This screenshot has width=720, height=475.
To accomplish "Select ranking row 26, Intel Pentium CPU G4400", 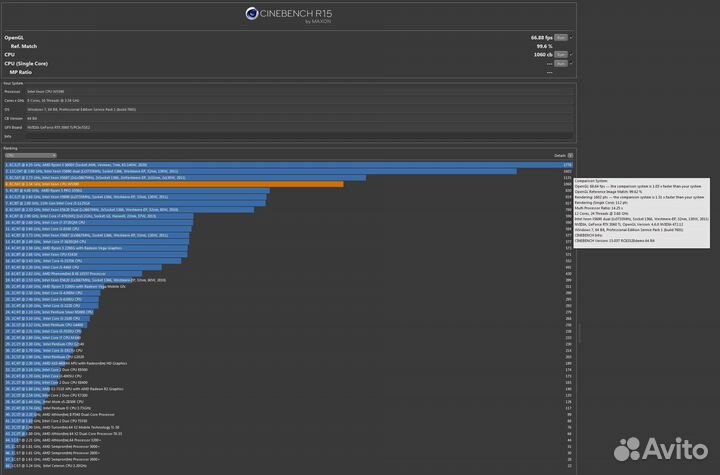I will pyautogui.click(x=288, y=325).
